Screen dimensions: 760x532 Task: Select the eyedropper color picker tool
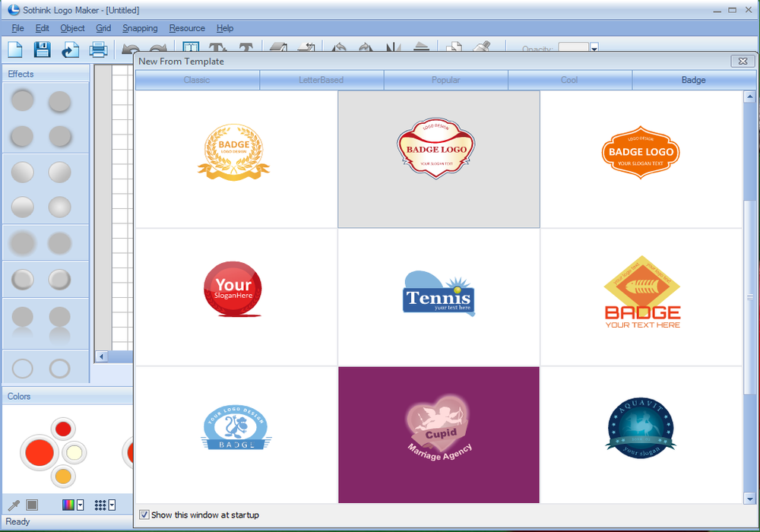pyautogui.click(x=13, y=505)
